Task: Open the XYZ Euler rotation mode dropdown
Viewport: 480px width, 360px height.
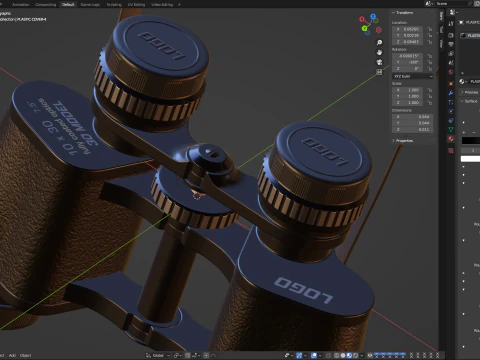Action: 413,76
